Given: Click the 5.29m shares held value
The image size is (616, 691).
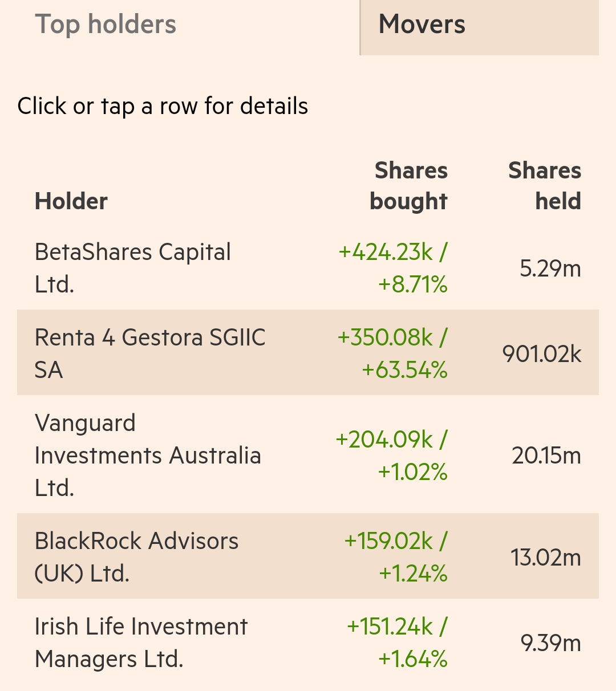Looking at the screenshot, I should tap(550, 268).
